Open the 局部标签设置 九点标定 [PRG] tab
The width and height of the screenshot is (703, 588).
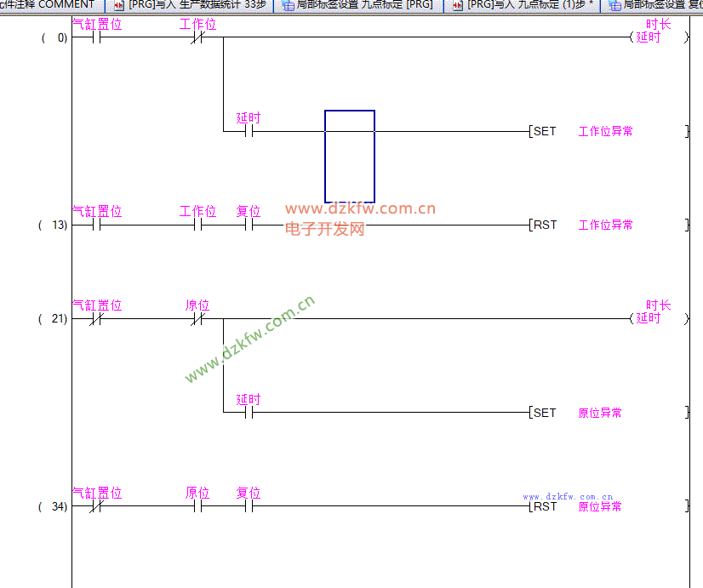point(364,5)
